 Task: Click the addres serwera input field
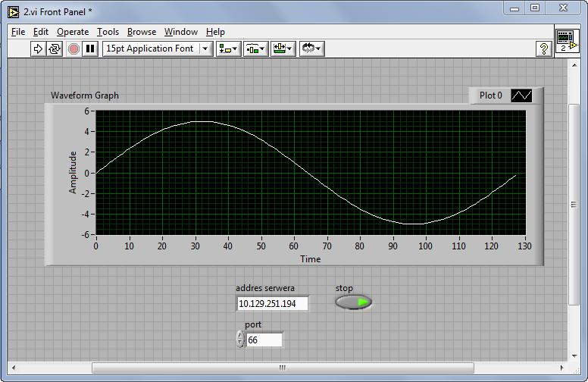(272, 304)
